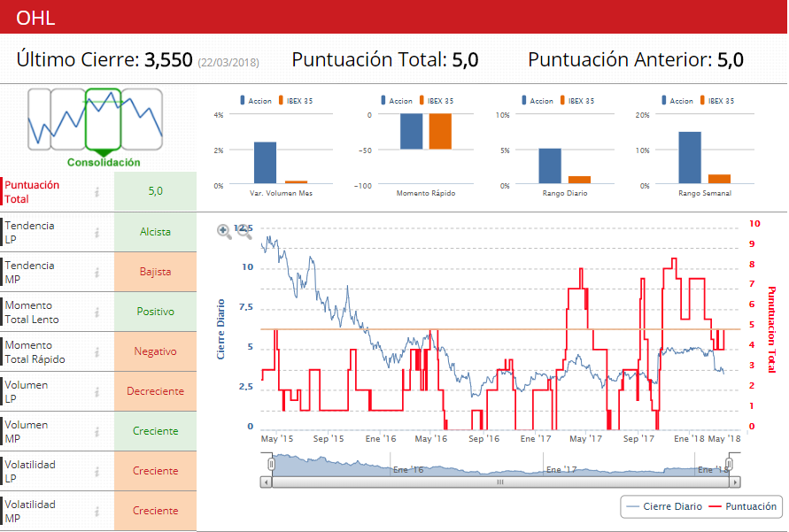
Task: Click the Bajista value for Tendencia MP
Action: 155,272
